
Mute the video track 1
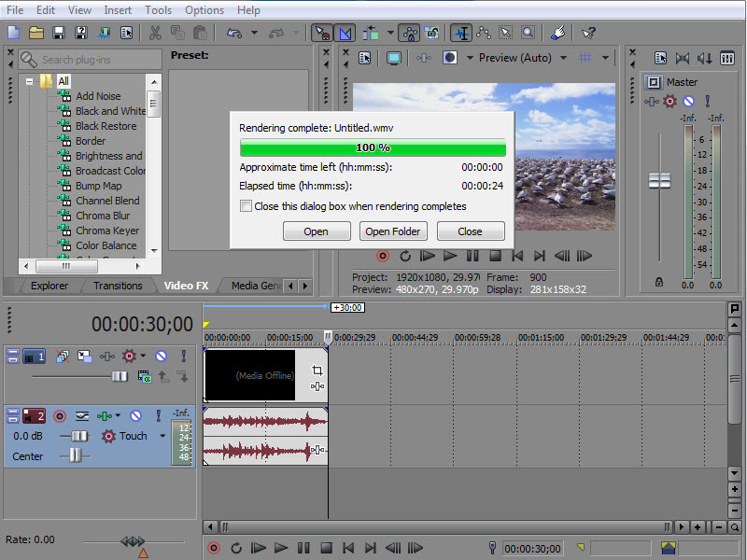click(x=161, y=357)
